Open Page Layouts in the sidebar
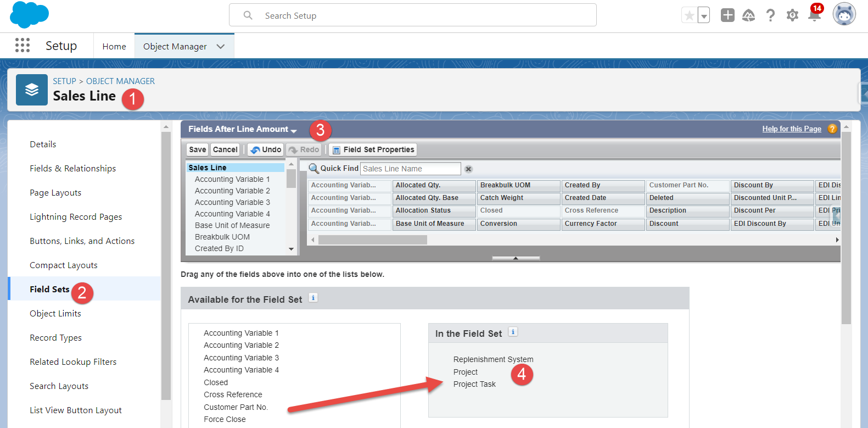 pyautogui.click(x=55, y=193)
